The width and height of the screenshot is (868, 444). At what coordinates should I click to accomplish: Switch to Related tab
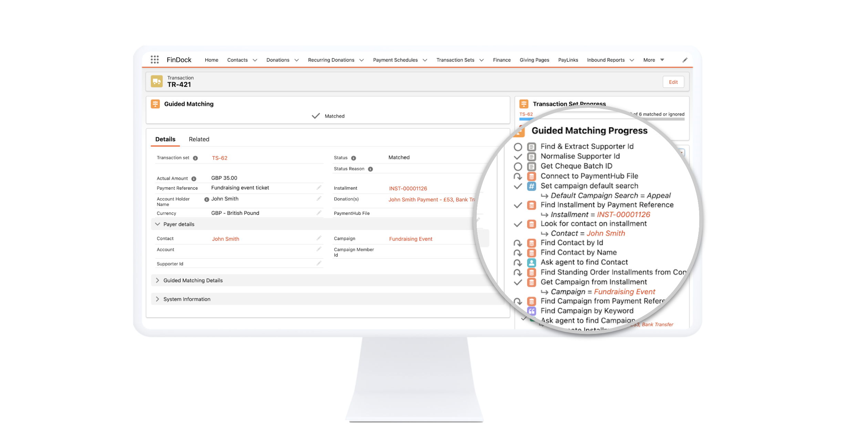click(x=199, y=139)
